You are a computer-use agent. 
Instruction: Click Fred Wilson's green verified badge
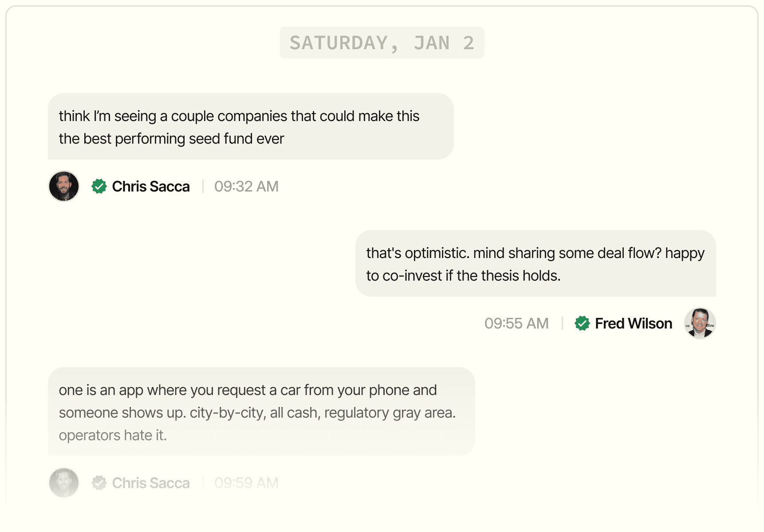(x=582, y=323)
